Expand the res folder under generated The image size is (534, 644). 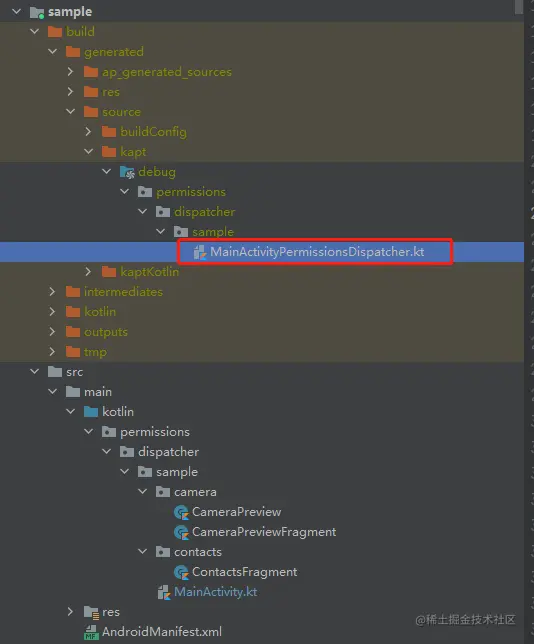(71, 91)
